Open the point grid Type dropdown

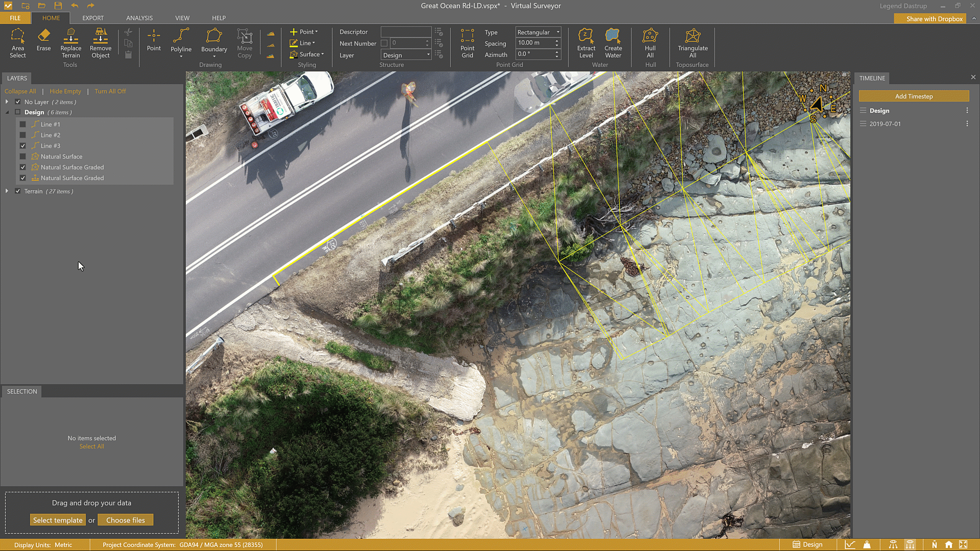(538, 32)
